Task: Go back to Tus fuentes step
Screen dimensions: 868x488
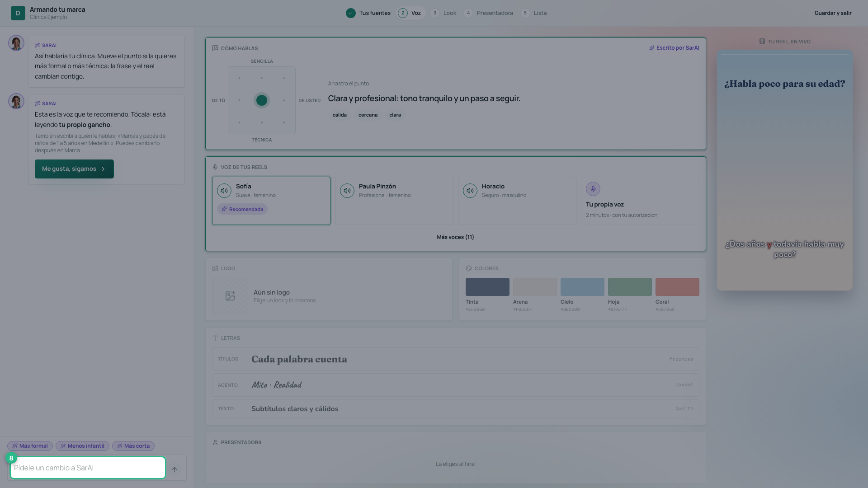Action: pyautogui.click(x=368, y=13)
